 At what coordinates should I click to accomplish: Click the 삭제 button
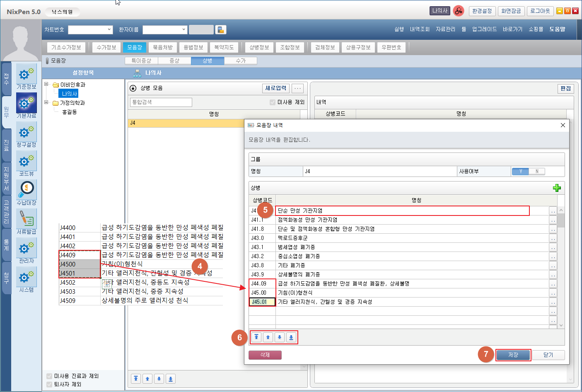coord(265,355)
